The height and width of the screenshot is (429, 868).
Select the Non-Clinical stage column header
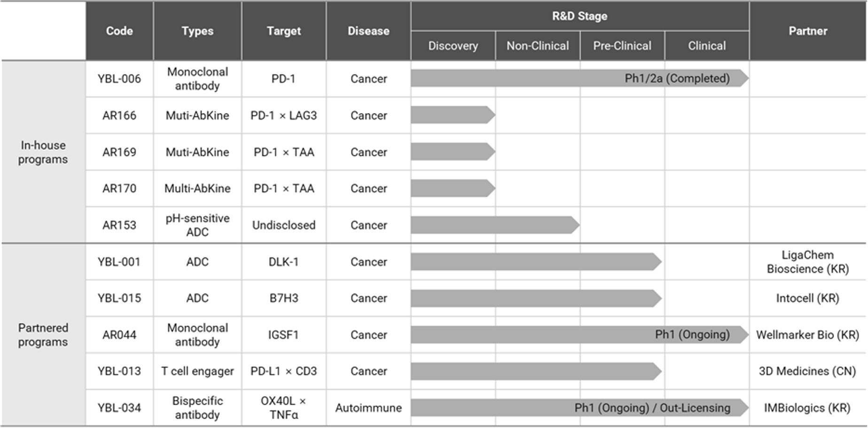click(537, 46)
